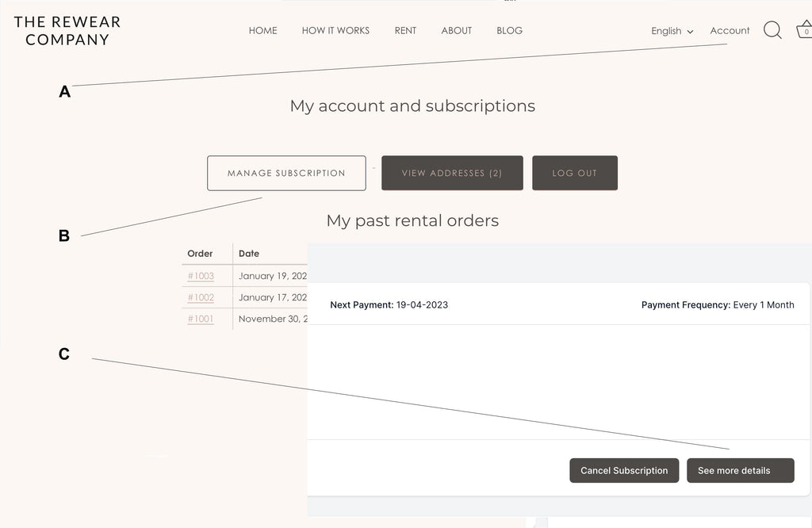Image resolution: width=812 pixels, height=528 pixels.
Task: Click the Date column header
Action: click(249, 254)
